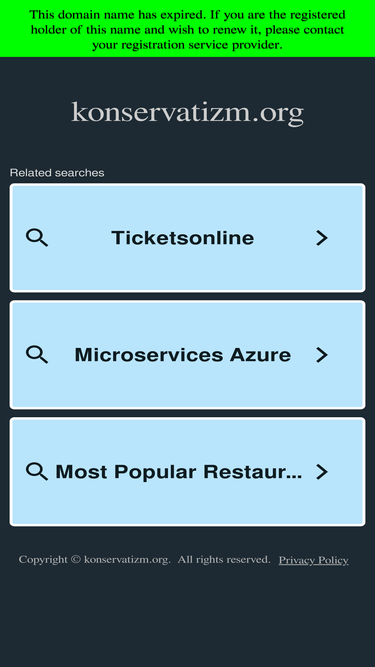Screen dimensions: 375x667
Task: Click the 'Related searches' label
Action: tap(57, 173)
